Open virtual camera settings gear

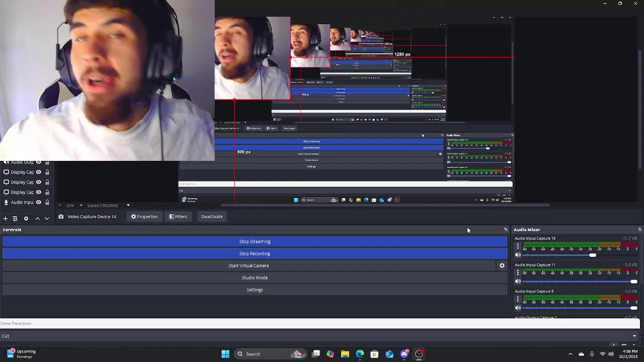(x=502, y=265)
